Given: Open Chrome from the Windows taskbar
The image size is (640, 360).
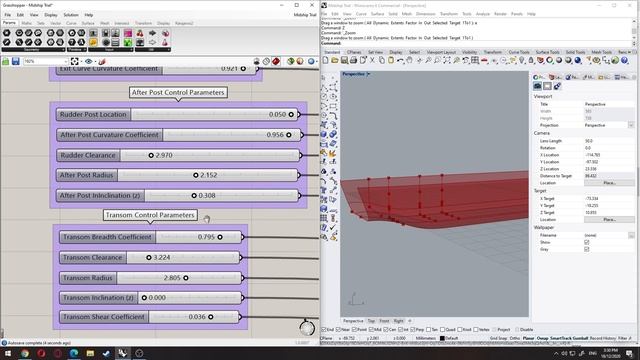Looking at the screenshot, I should [24, 353].
